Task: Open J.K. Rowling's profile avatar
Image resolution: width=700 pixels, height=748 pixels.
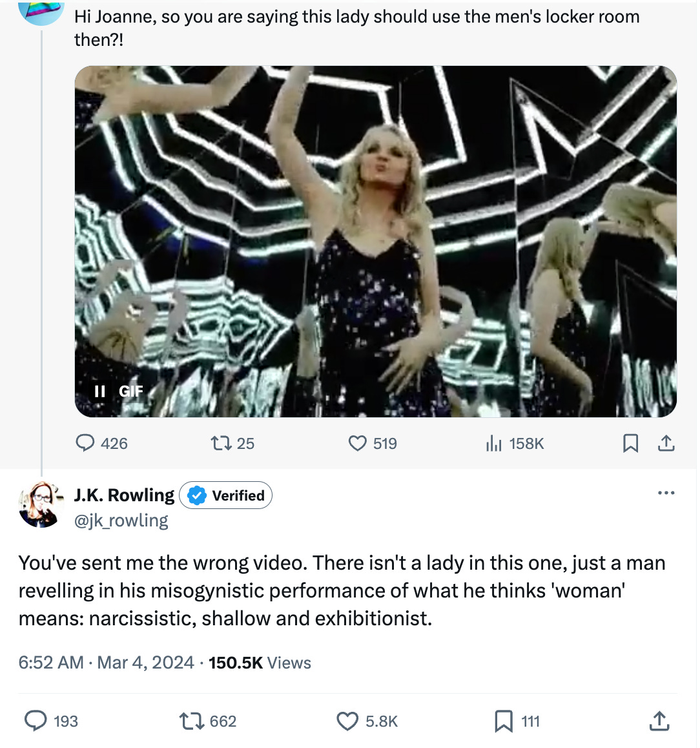Action: click(x=40, y=504)
